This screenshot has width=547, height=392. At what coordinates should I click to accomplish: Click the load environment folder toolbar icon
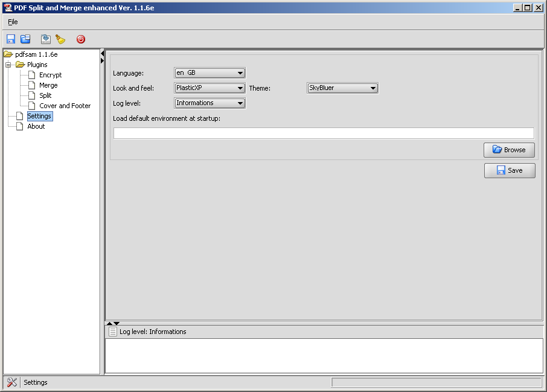tap(25, 39)
